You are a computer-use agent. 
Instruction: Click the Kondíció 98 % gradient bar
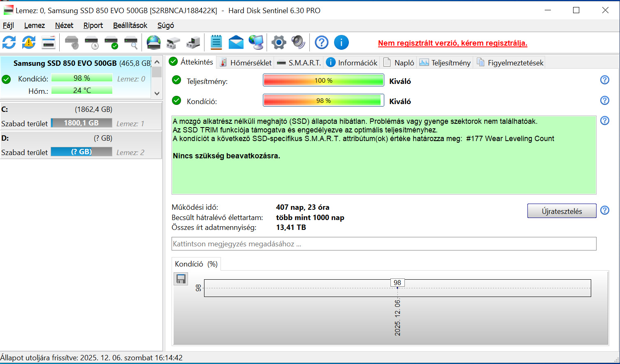(x=323, y=100)
